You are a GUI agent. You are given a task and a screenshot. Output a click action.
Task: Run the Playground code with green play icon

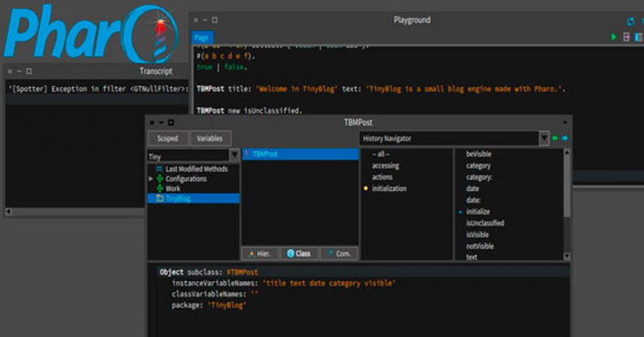615,37
